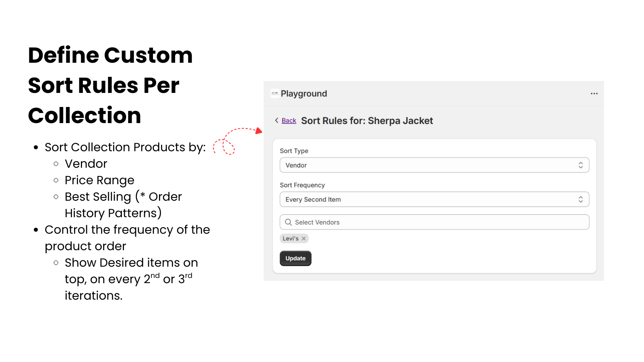Image resolution: width=644 pixels, height=362 pixels.
Task: Open the Sort Type dropdown showing Vendor
Action: (434, 165)
